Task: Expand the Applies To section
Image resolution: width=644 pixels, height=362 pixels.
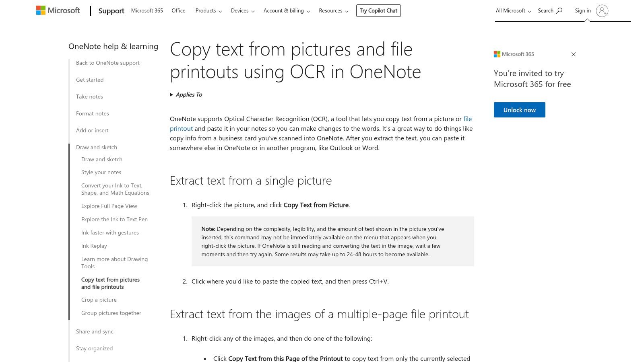Action: tap(186, 94)
